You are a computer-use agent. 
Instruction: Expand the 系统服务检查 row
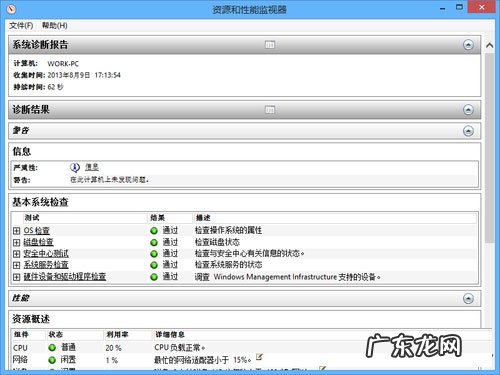point(16,265)
